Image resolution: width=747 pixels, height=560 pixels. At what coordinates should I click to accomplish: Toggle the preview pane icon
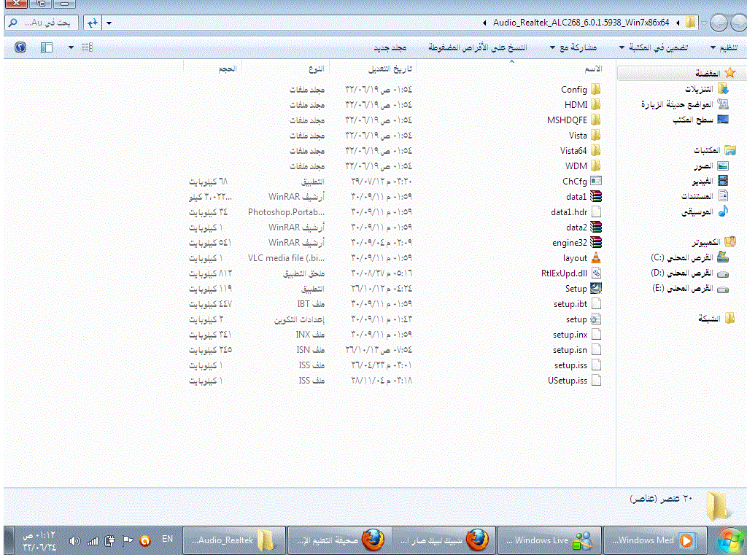(46, 47)
